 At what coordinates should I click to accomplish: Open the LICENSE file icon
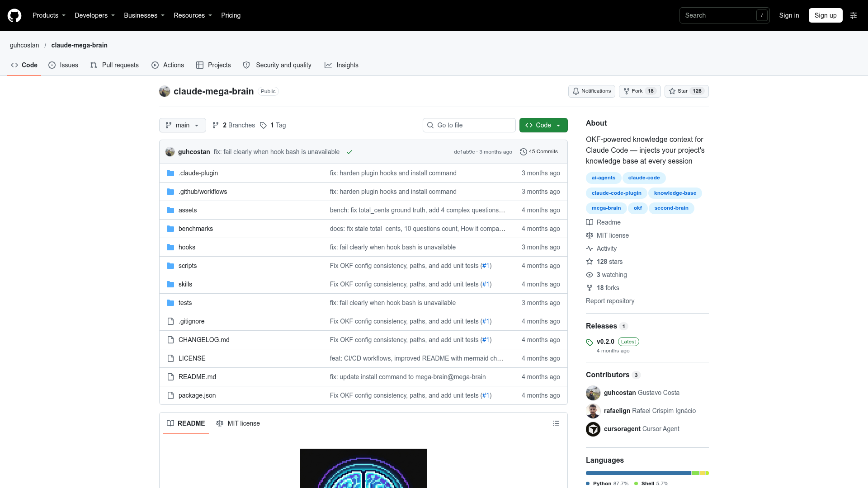(170, 358)
